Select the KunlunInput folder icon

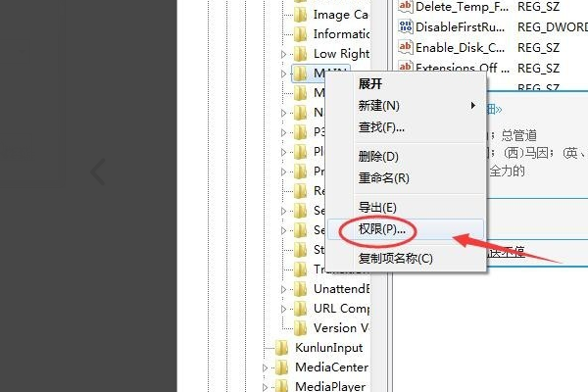[281, 348]
